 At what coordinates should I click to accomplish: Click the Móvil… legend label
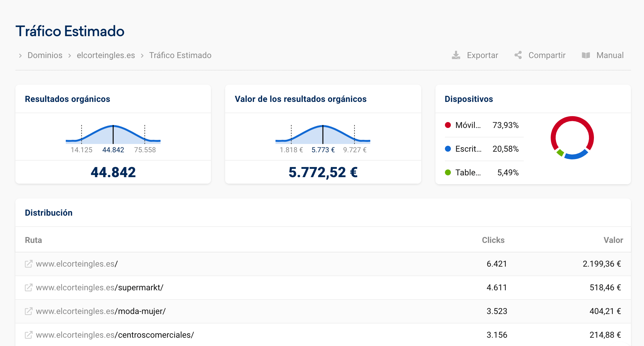click(468, 125)
